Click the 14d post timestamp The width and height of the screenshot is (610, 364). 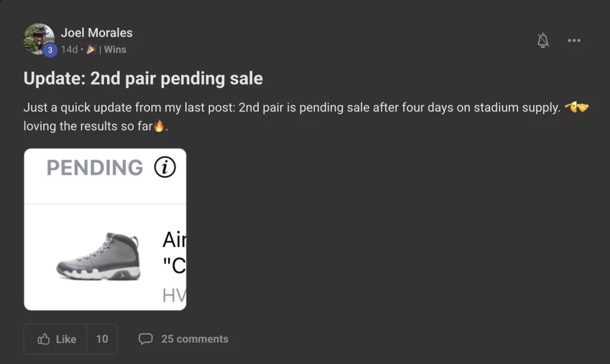coord(69,49)
